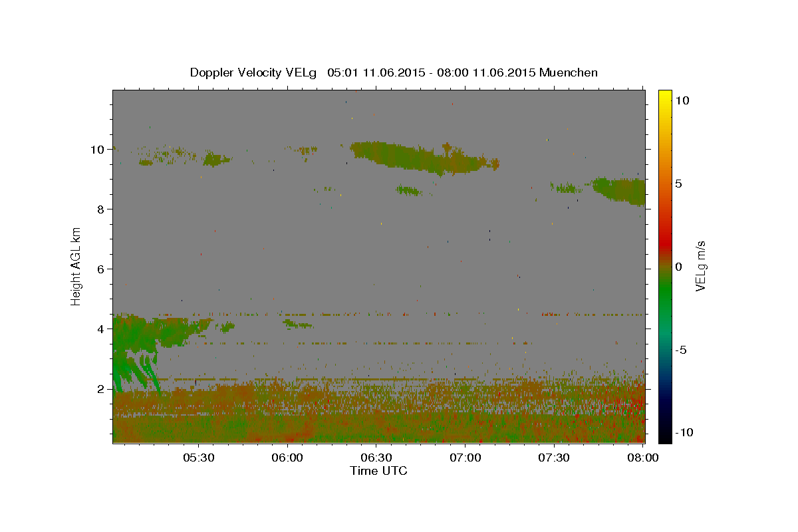
Task: Click the '07:00' time axis label
Action: [x=465, y=458]
